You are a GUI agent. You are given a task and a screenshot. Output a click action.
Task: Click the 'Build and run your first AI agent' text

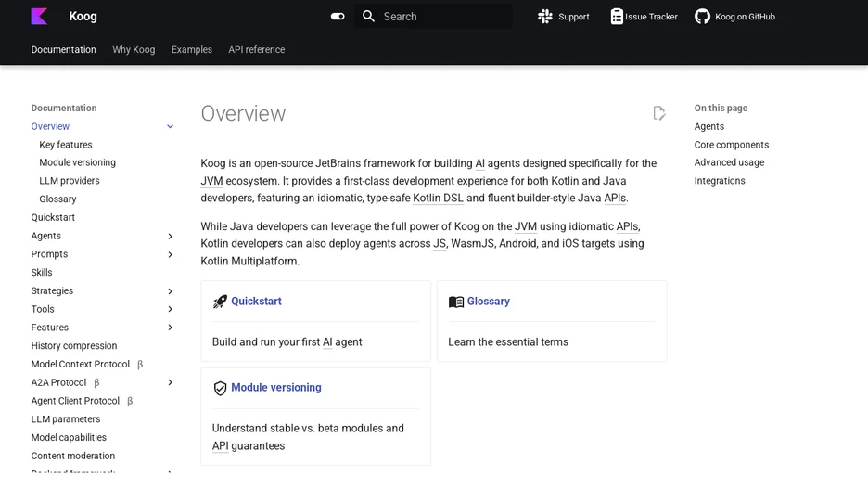point(287,341)
